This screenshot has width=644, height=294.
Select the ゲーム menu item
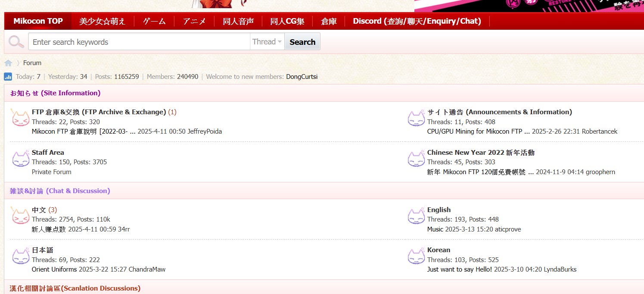coord(154,21)
